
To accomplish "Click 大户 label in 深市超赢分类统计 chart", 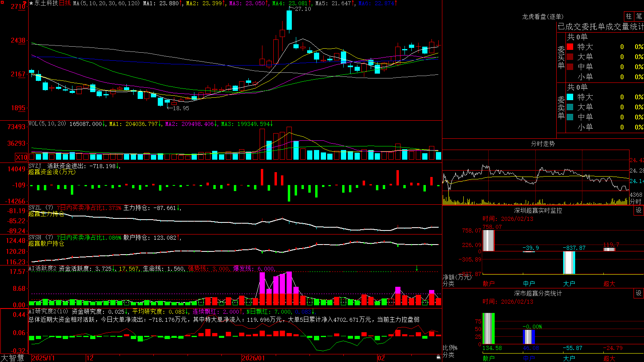I will (569, 358).
